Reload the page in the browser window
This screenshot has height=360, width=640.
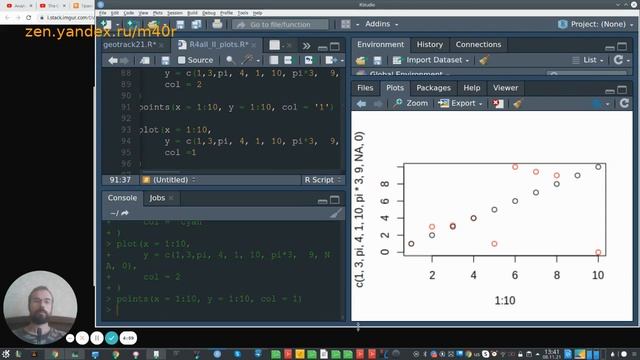click(x=29, y=18)
